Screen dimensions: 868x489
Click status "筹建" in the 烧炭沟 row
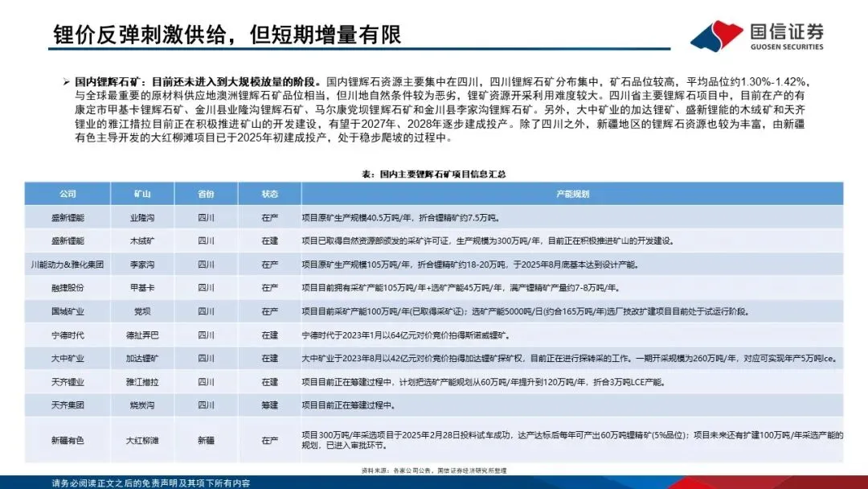269,405
